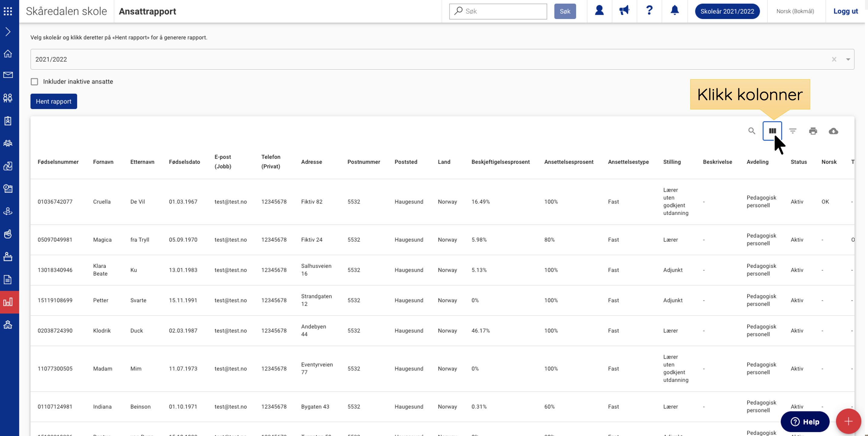This screenshot has height=436, width=868.
Task: Click the Help chat button
Action: (805, 422)
